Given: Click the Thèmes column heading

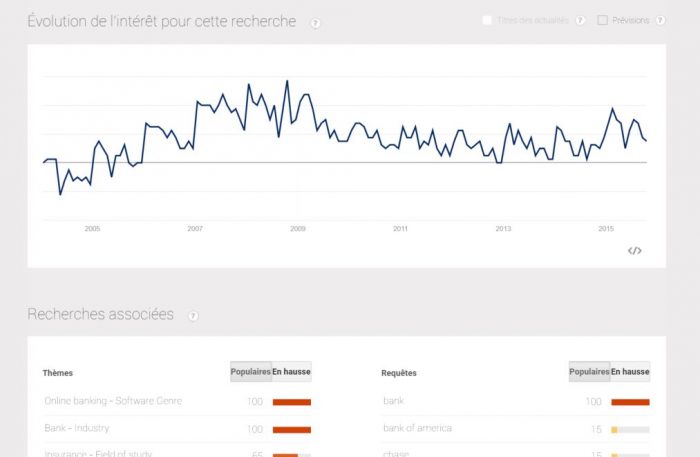Looking at the screenshot, I should click(x=58, y=373).
